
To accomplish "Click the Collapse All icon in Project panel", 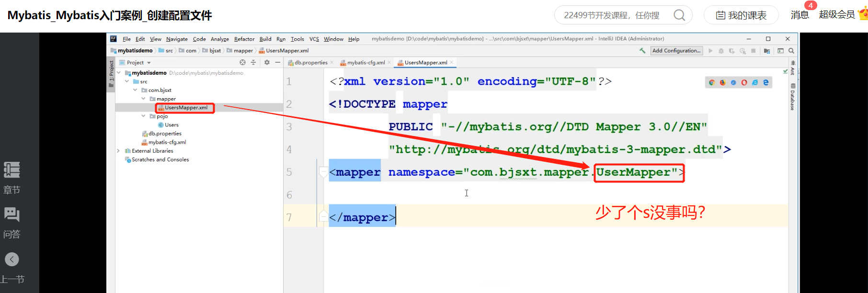I will pyautogui.click(x=253, y=62).
